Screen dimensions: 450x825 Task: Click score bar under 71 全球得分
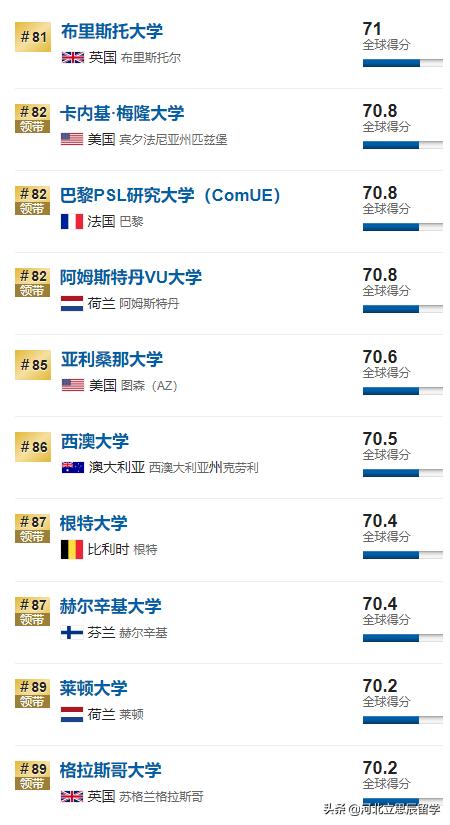403,63
